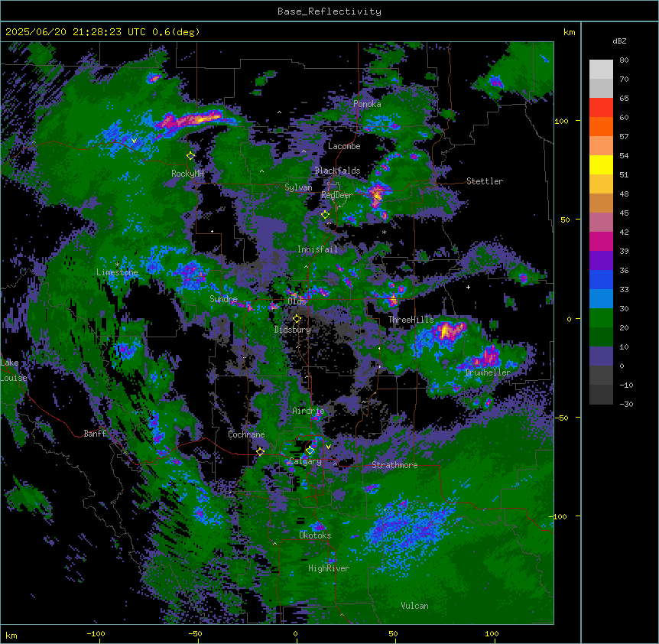Viewport: 659px width, 644px height.
Task: Click the bright green legend swatch below 30
Action: tap(601, 318)
